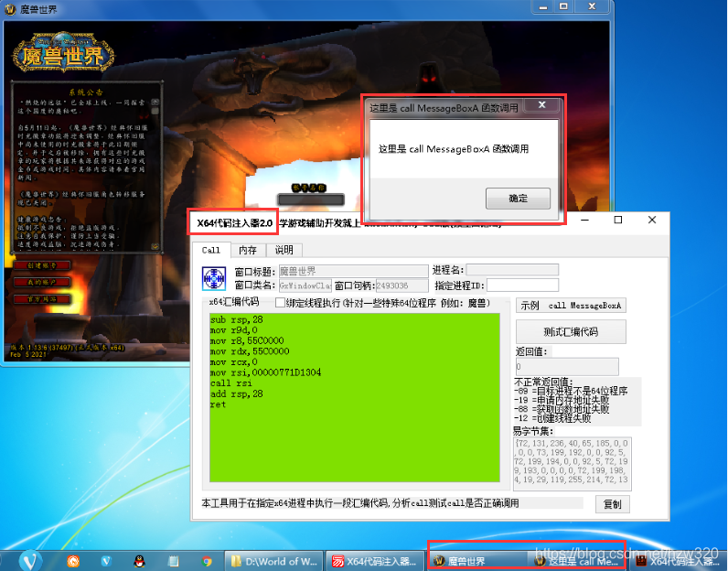The image size is (728, 571).
Task: Click the WoW account name input box
Action: [x=311, y=199]
